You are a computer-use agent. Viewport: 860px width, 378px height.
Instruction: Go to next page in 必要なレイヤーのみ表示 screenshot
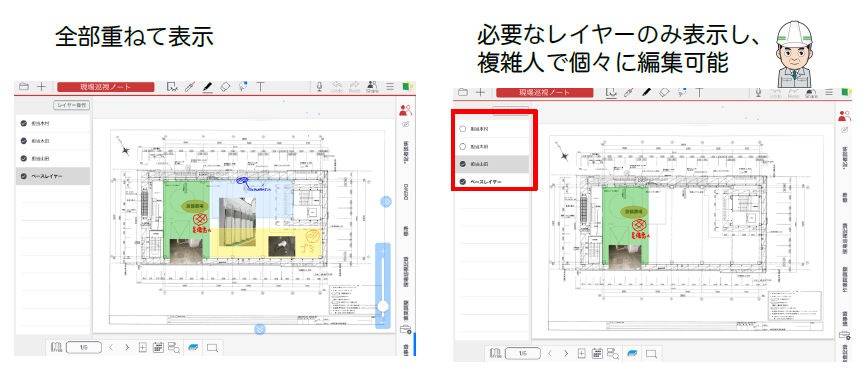coord(565,353)
